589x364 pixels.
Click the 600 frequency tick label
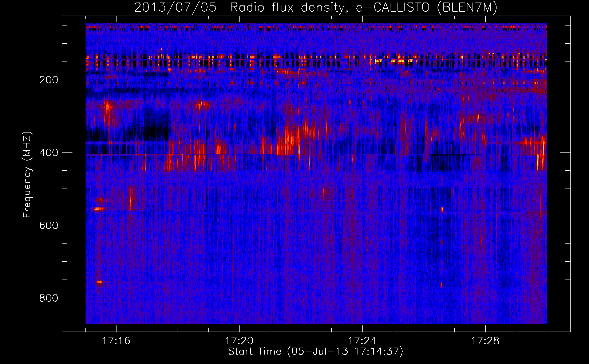click(48, 225)
